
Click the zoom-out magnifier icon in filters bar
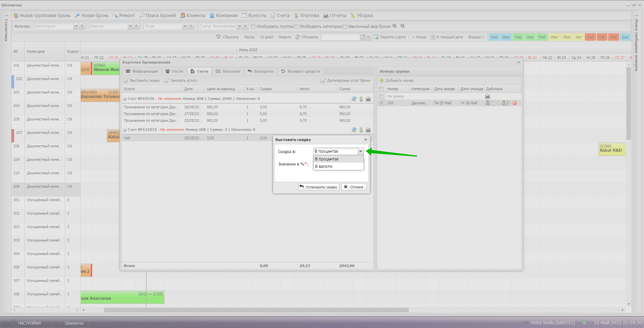click(x=403, y=26)
